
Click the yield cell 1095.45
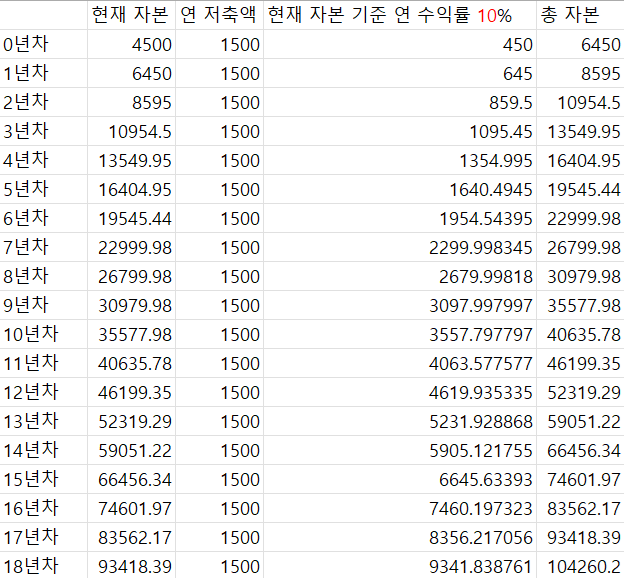(400, 131)
